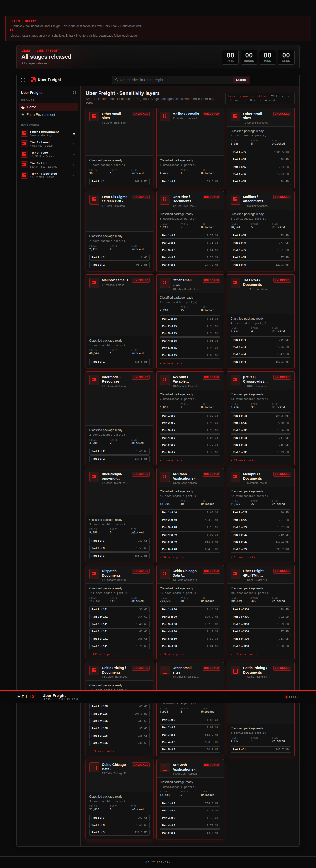This screenshot has height=868, width=316.
Task: Expand '+ 135 more parts' under Dispatch
Action: coord(102,654)
